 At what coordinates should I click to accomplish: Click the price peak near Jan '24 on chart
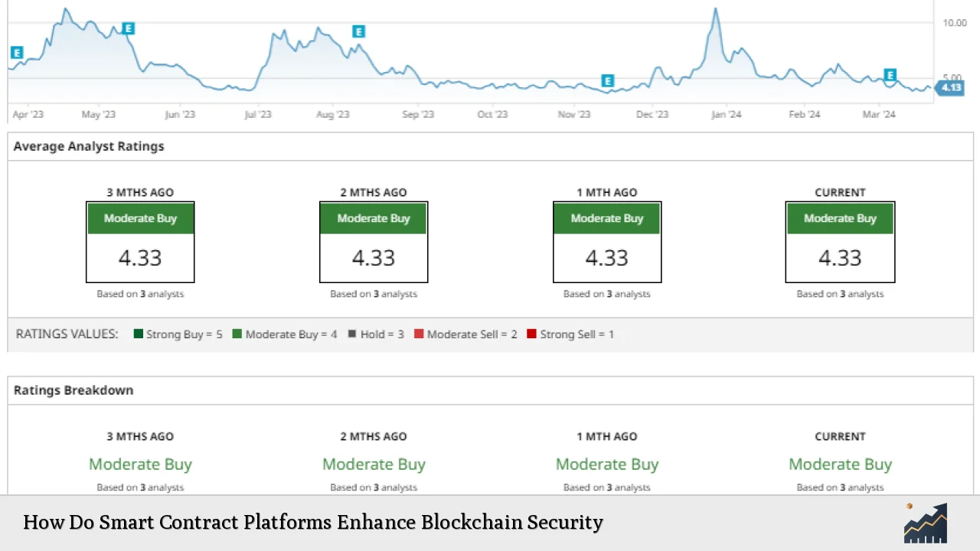[x=716, y=10]
